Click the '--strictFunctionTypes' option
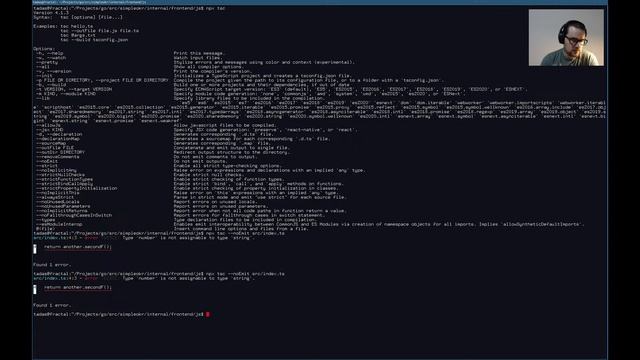 pyautogui.click(x=64, y=179)
